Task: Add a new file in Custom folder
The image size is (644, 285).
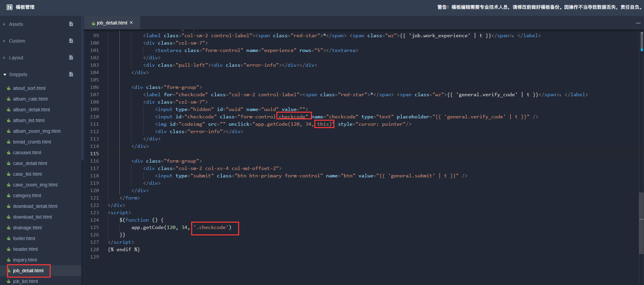Action: click(71, 41)
